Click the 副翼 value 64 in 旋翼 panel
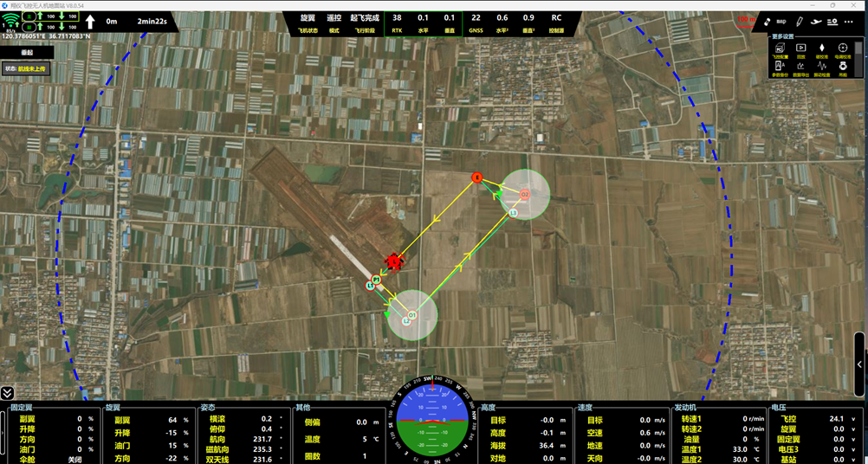The height and width of the screenshot is (464, 868). coord(172,419)
